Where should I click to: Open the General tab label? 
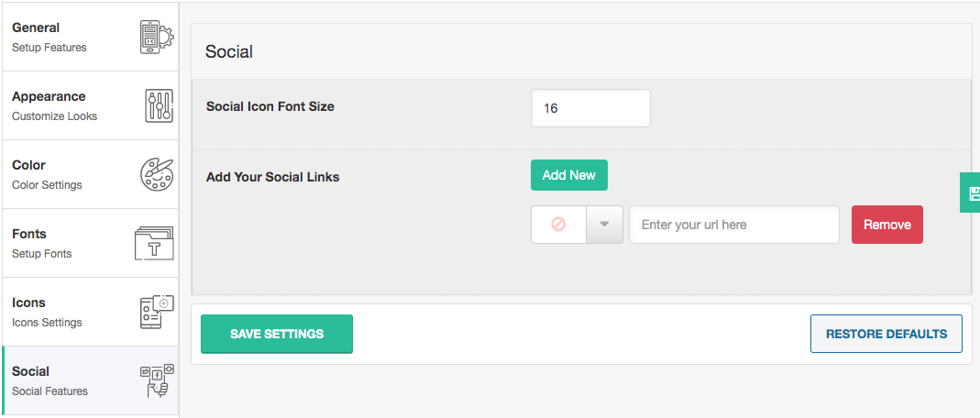36,27
